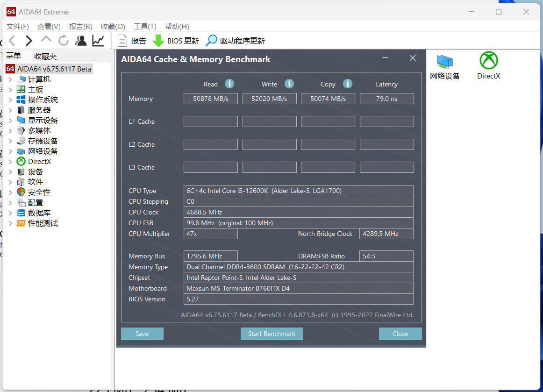Open the 网络设备 icon in the right pane
This screenshot has width=543, height=392.
pos(445,67)
